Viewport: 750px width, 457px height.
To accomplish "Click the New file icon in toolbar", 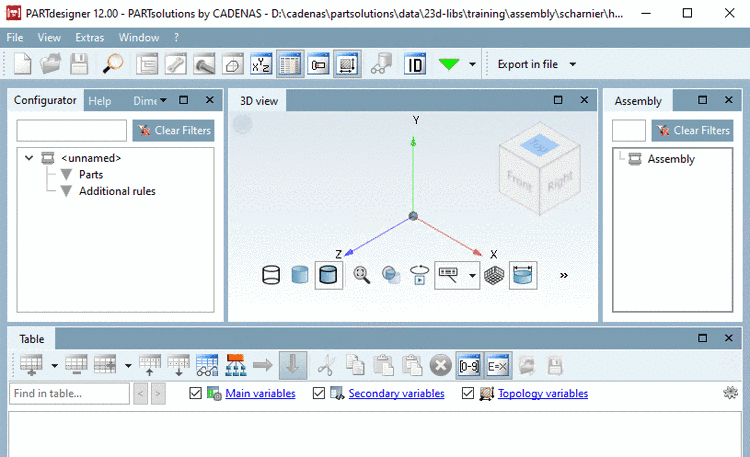I will pos(22,64).
